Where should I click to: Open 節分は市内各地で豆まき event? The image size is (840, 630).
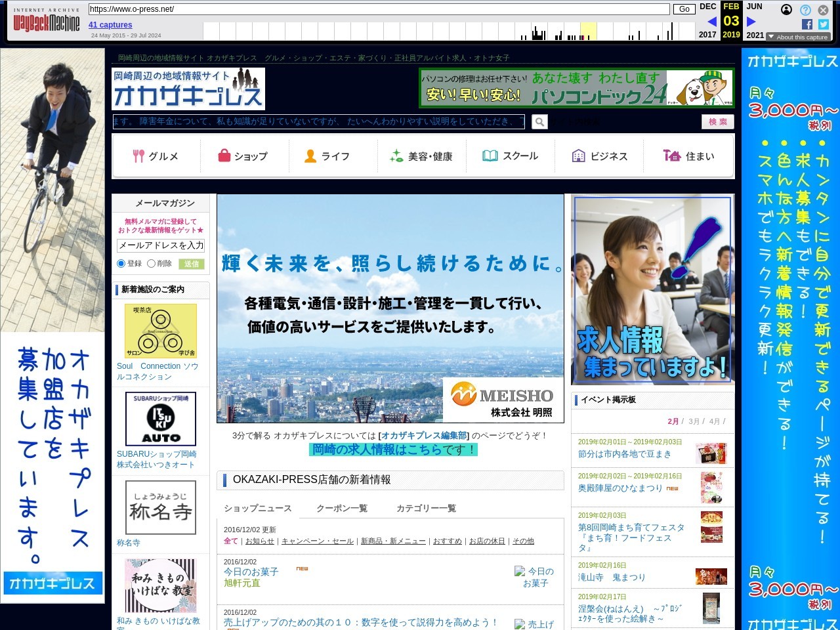pos(625,454)
